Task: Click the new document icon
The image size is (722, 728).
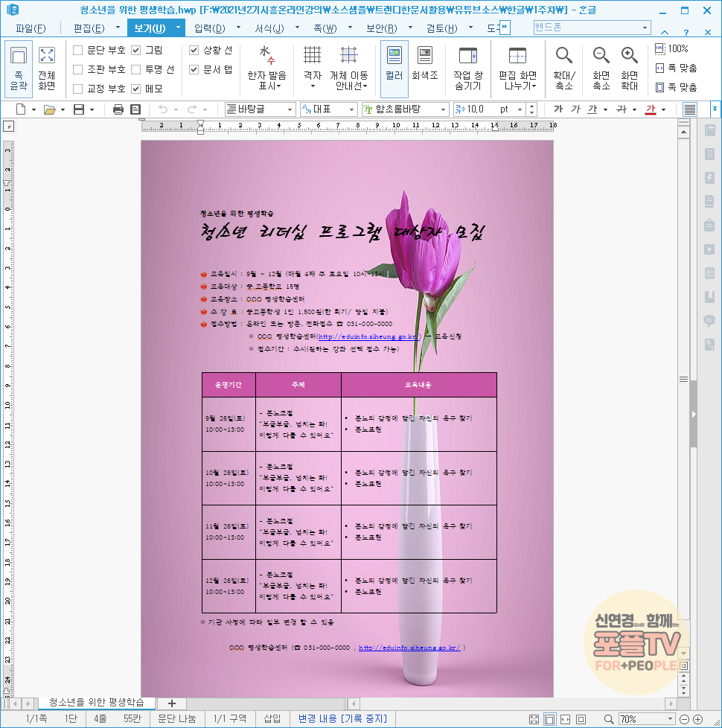Action: tap(21, 109)
